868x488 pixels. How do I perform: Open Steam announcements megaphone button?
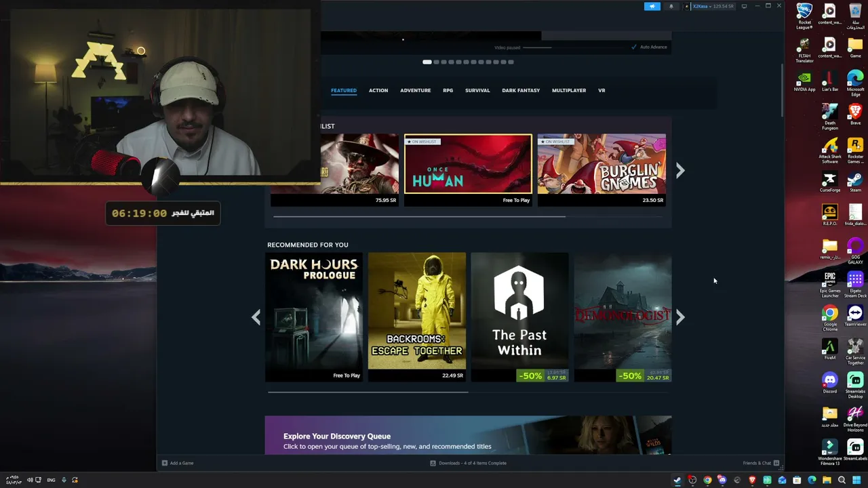click(652, 6)
